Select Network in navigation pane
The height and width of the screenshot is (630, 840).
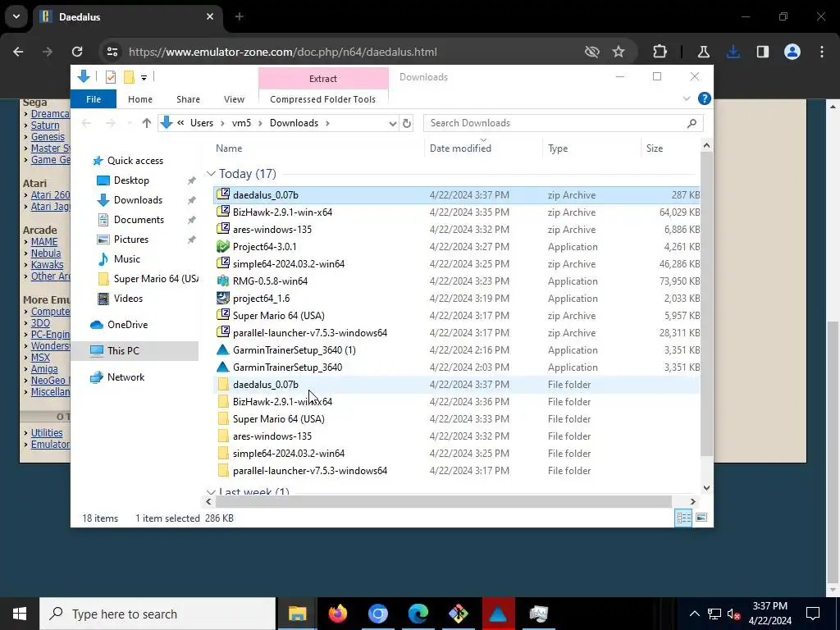[126, 377]
